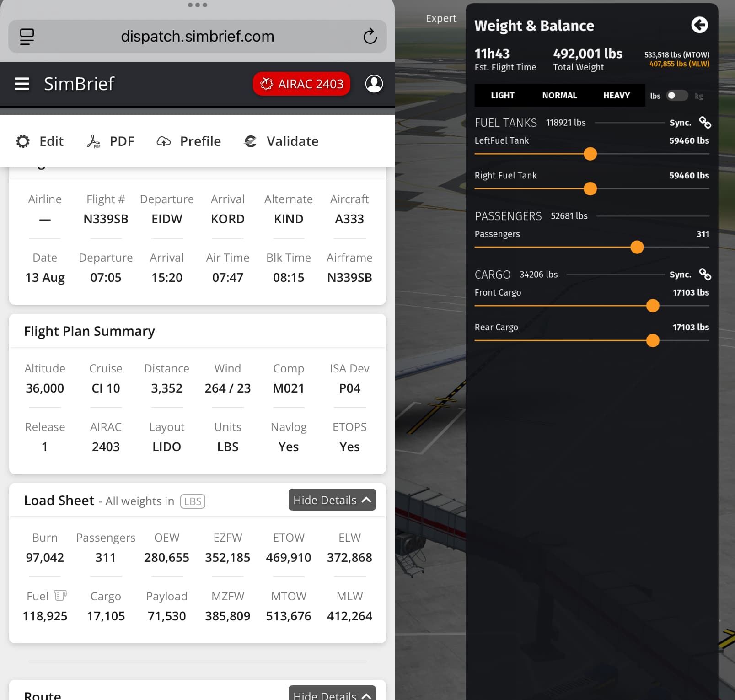Click the fuel tanks Sync. label
Screen dimensions: 735x700
click(680, 123)
